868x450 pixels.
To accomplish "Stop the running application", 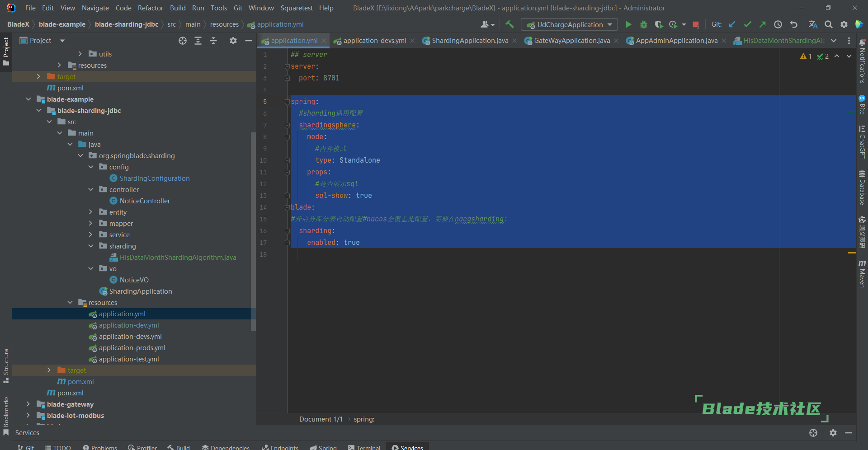I will [696, 24].
